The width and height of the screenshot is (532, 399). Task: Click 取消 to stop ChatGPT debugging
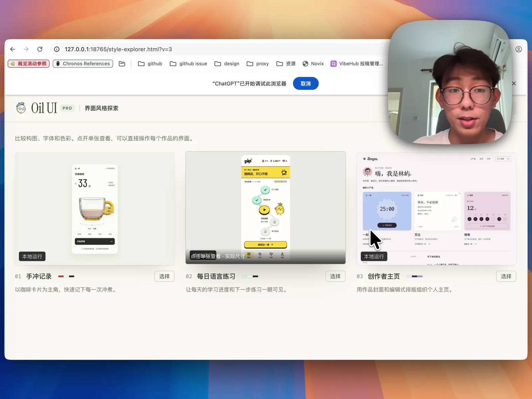coord(306,83)
